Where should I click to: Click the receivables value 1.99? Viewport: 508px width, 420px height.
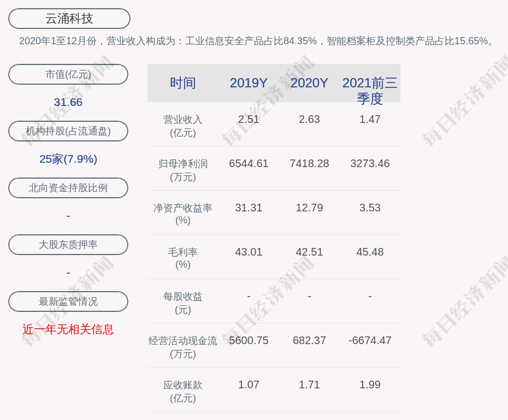[370, 384]
